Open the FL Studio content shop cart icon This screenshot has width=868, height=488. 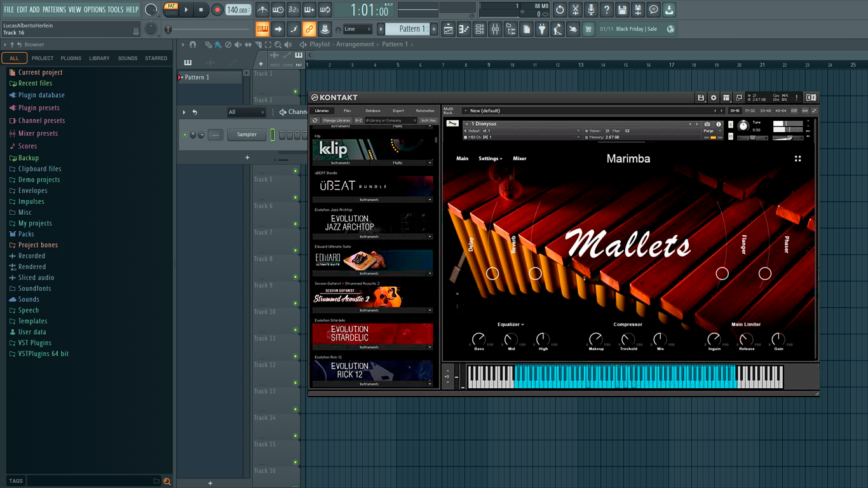588,29
